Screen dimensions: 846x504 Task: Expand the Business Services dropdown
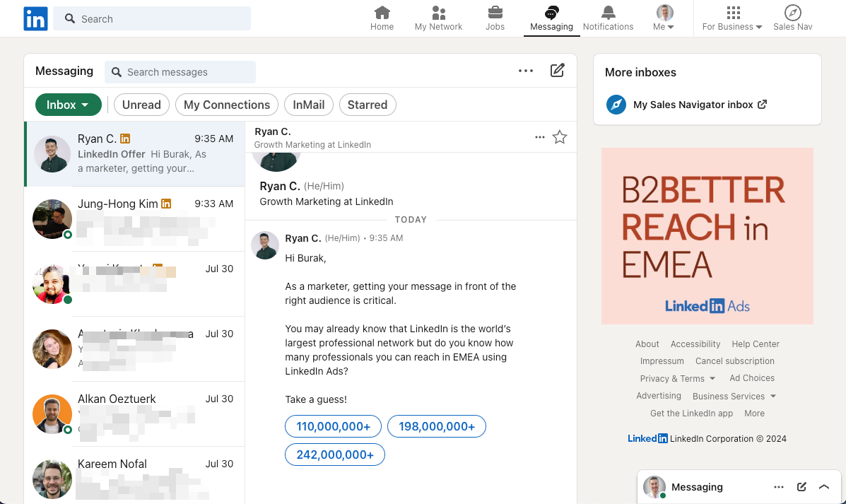point(734,396)
